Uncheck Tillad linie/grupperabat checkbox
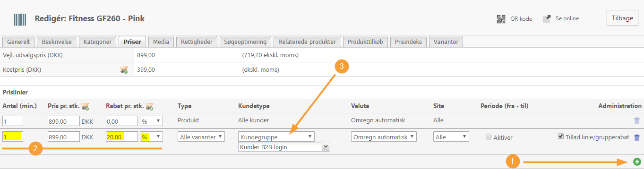Image resolution: width=644 pixels, height=170 pixels. [x=561, y=136]
